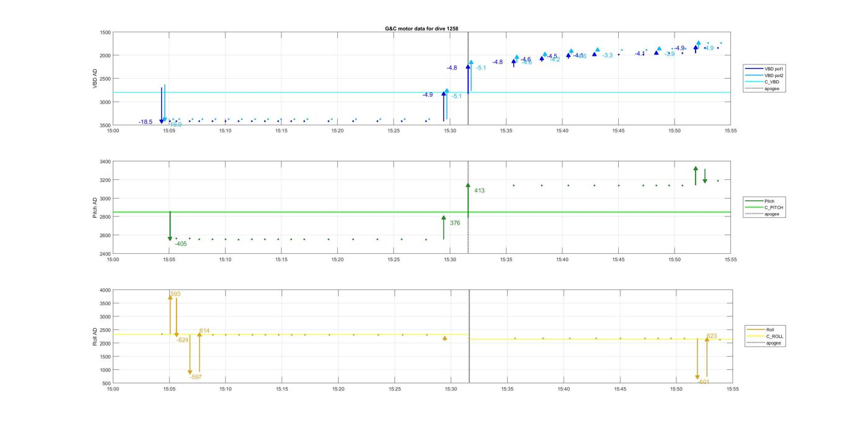Click the '-597' roll data label
The image size is (868, 430).
click(x=196, y=377)
